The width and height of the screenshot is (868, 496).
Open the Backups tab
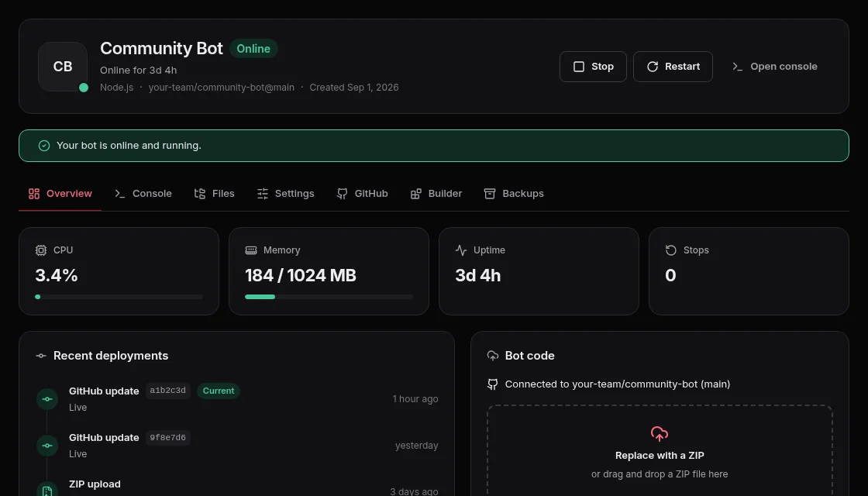coord(514,194)
